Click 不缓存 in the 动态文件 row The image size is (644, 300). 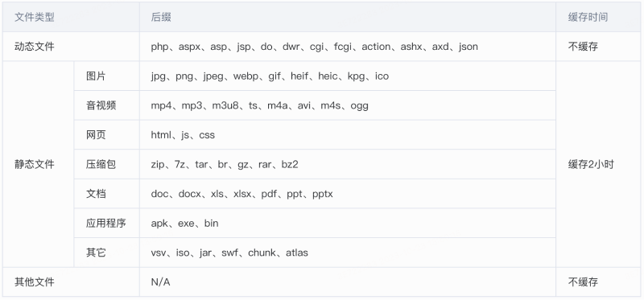[x=583, y=47]
